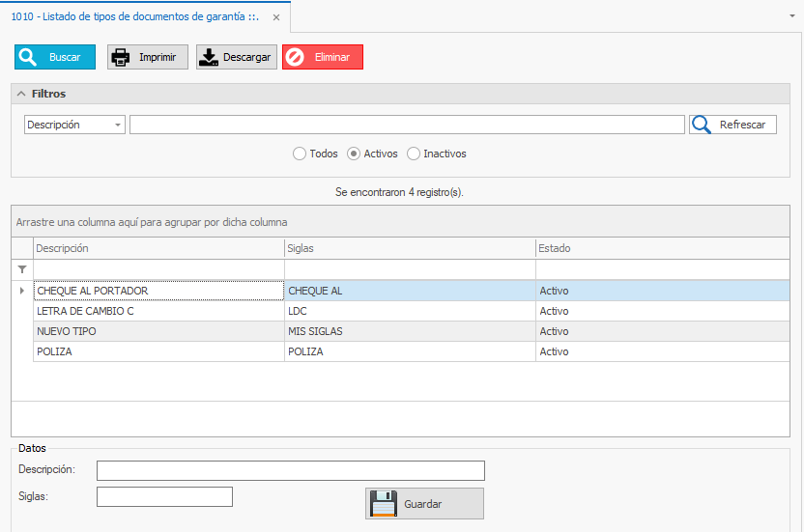Click the filter search text field

pos(407,125)
